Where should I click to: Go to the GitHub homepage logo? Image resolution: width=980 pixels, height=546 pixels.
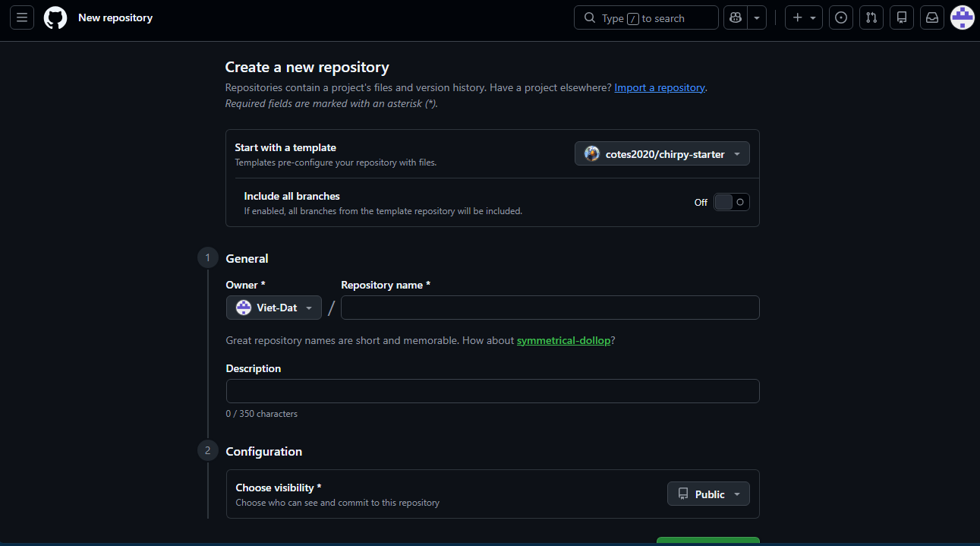pyautogui.click(x=55, y=17)
